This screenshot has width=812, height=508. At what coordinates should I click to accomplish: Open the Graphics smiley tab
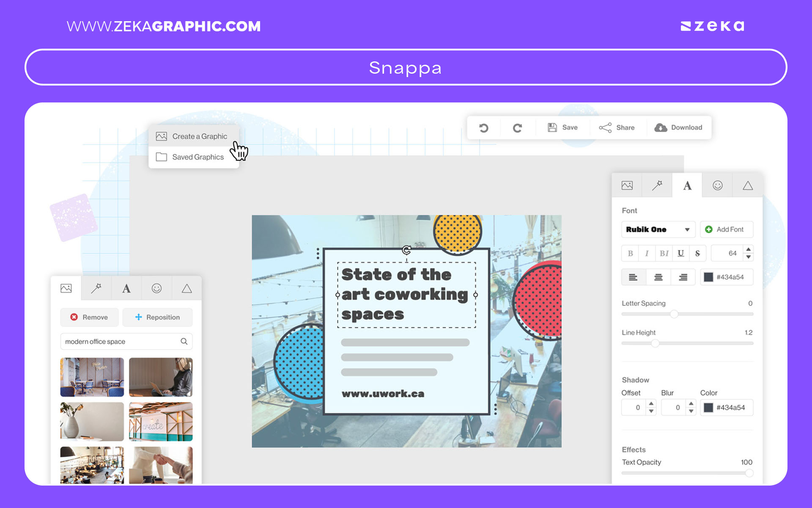(717, 185)
